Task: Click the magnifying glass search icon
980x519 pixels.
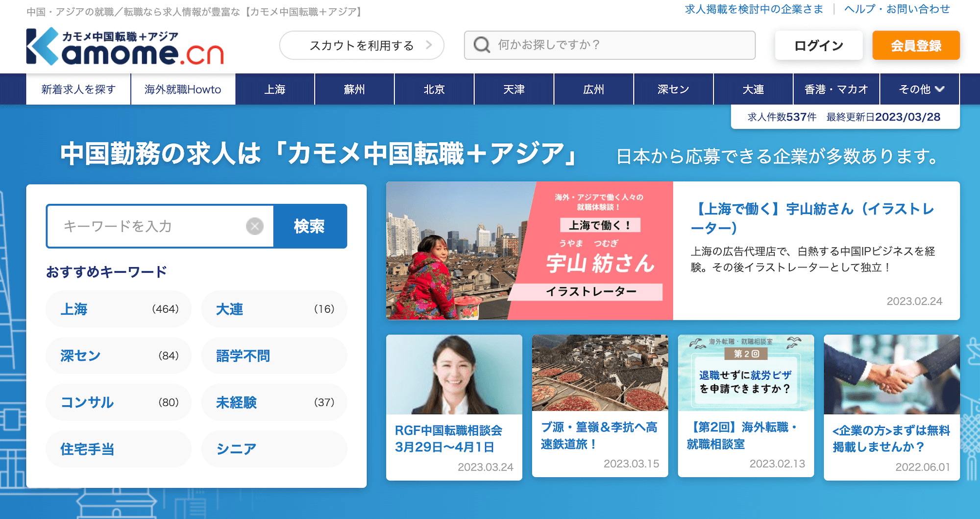Action: [x=482, y=45]
